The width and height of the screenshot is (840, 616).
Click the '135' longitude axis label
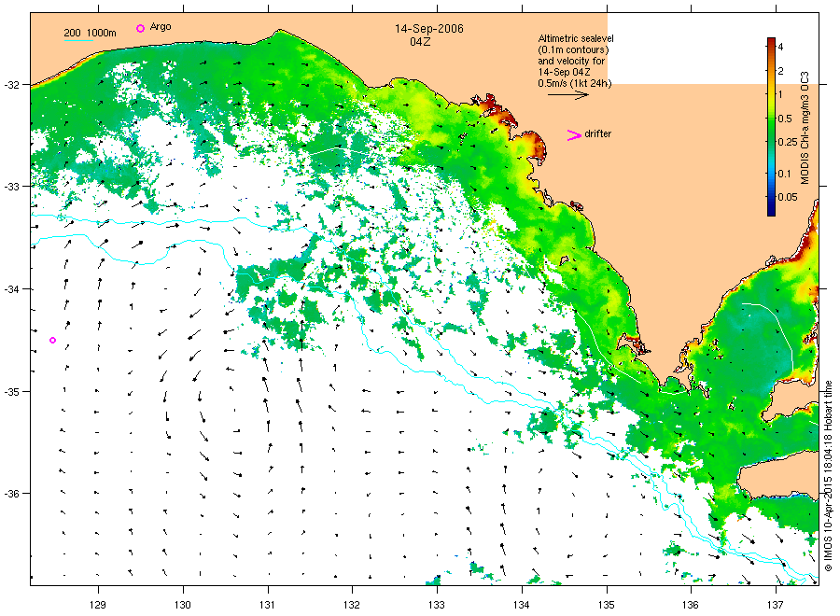point(607,606)
